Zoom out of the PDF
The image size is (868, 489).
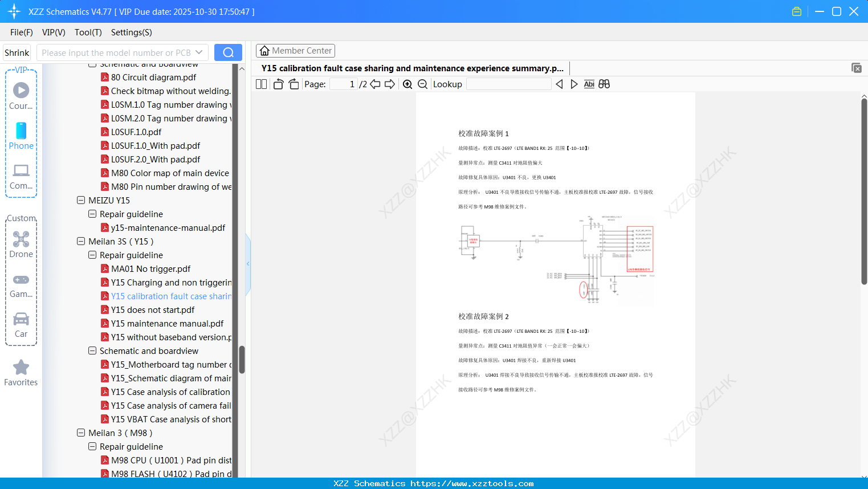point(422,84)
